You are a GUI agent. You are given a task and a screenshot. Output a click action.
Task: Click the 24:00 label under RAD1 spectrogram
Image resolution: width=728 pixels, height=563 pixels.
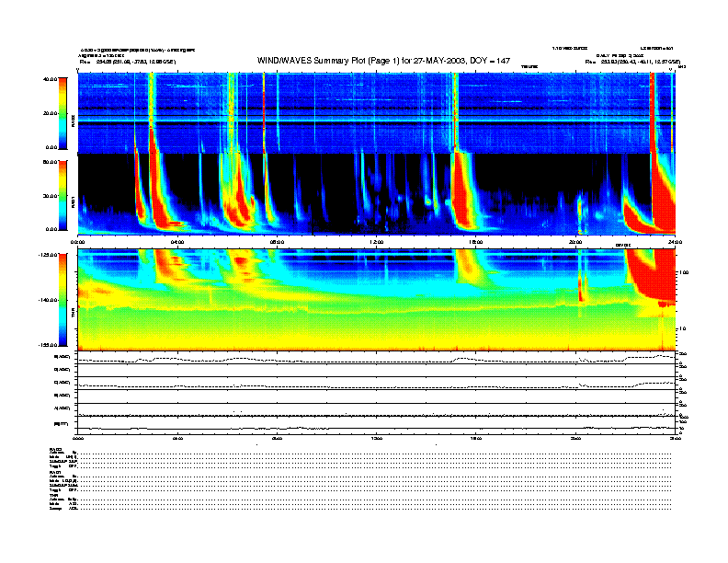675,242
